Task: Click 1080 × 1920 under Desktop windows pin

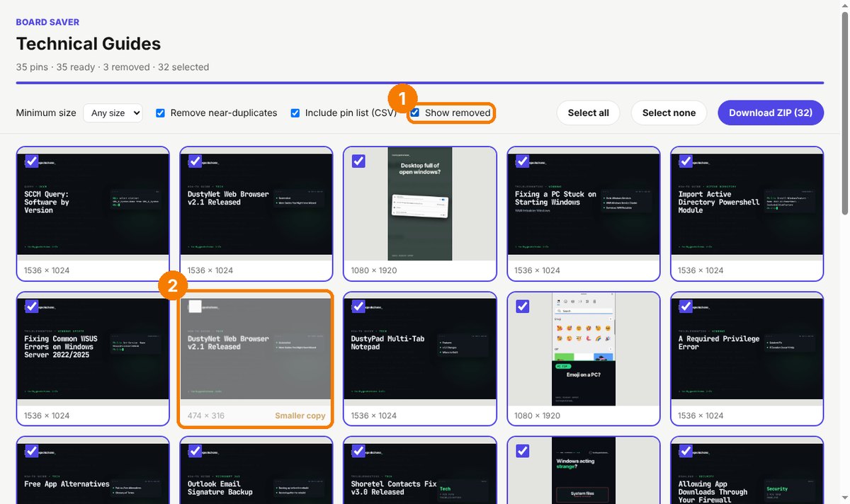Action: tap(374, 270)
